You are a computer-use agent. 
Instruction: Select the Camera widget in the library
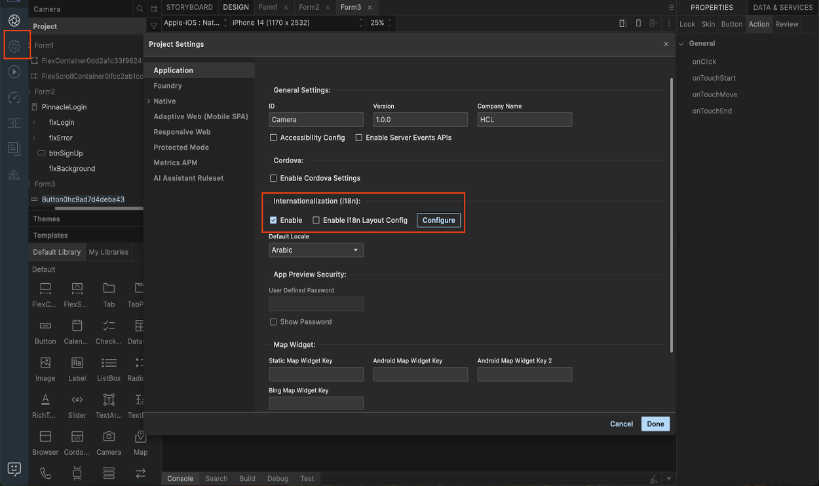tap(109, 438)
